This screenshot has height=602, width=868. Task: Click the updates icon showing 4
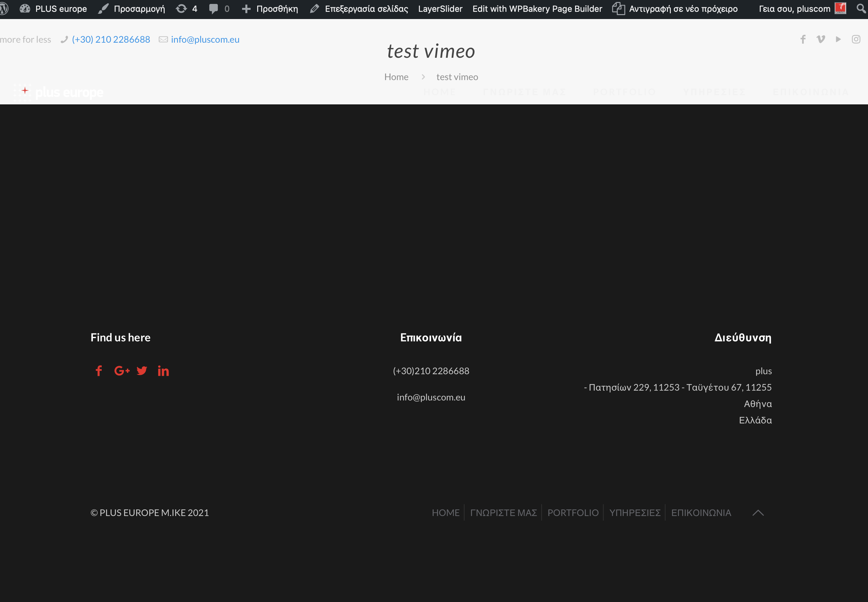187,9
